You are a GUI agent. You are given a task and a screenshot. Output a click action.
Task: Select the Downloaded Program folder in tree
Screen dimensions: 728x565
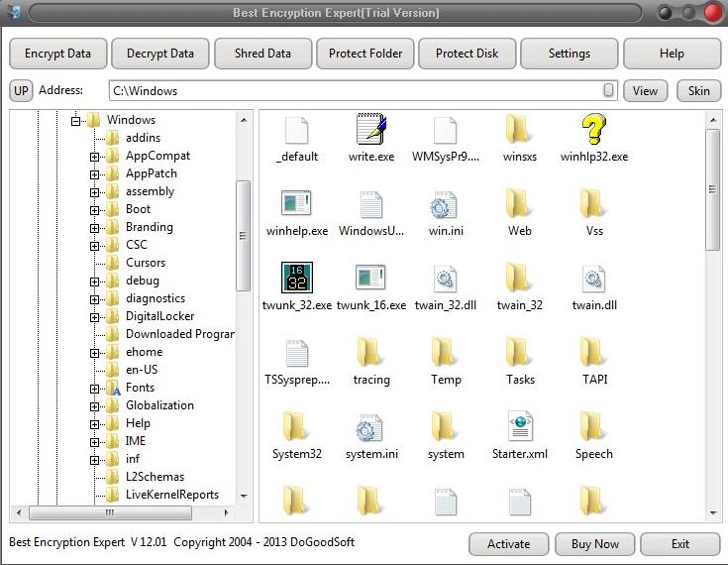tap(179, 334)
